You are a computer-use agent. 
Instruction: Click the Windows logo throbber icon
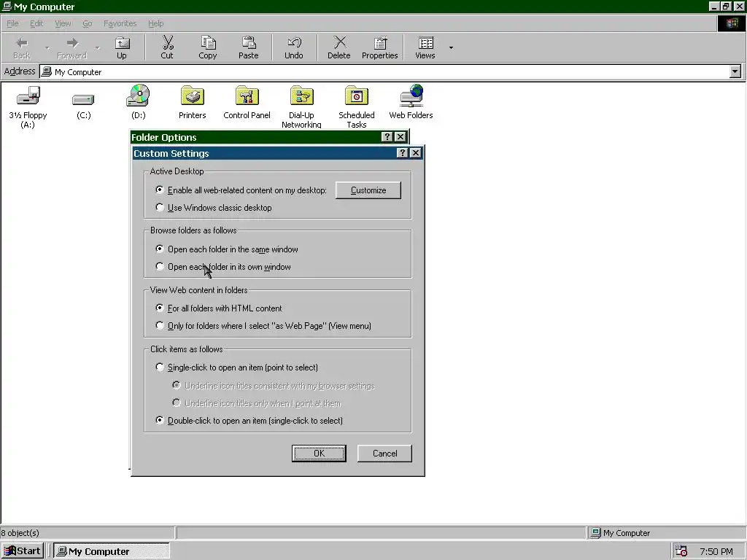(731, 23)
